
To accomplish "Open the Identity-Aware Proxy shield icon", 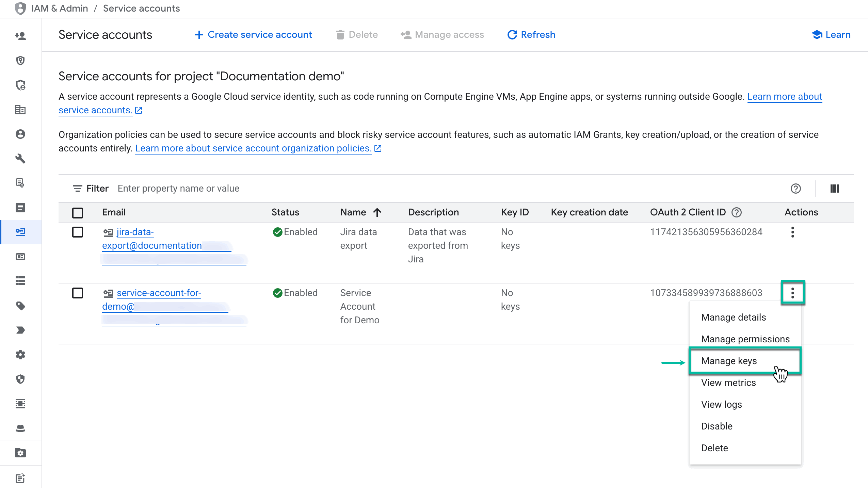I will [x=20, y=379].
